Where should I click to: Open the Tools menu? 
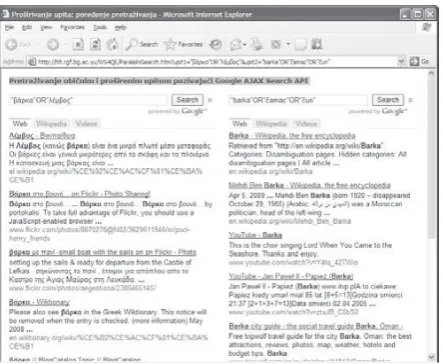[x=100, y=27]
